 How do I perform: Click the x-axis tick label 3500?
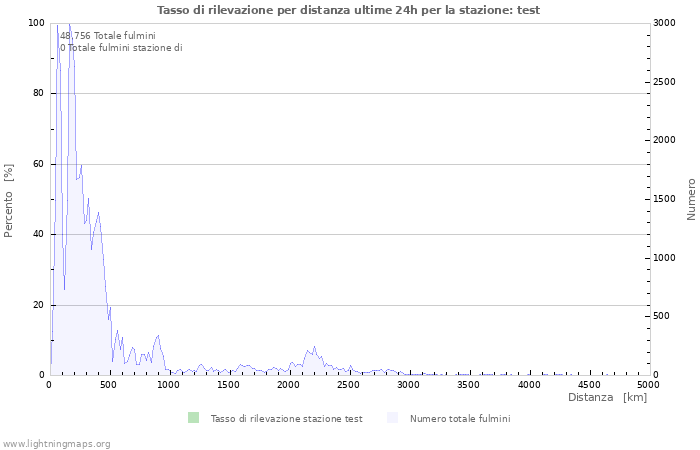click(468, 384)
